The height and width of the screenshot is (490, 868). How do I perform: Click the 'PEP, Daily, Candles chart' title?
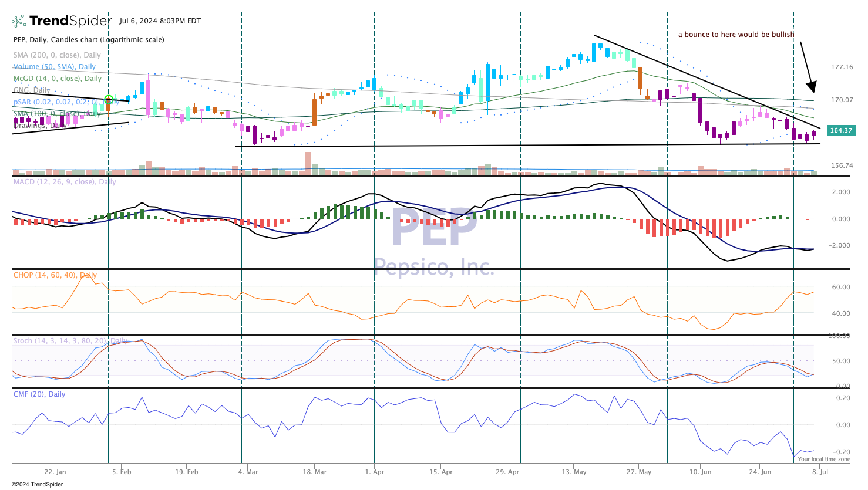56,40
